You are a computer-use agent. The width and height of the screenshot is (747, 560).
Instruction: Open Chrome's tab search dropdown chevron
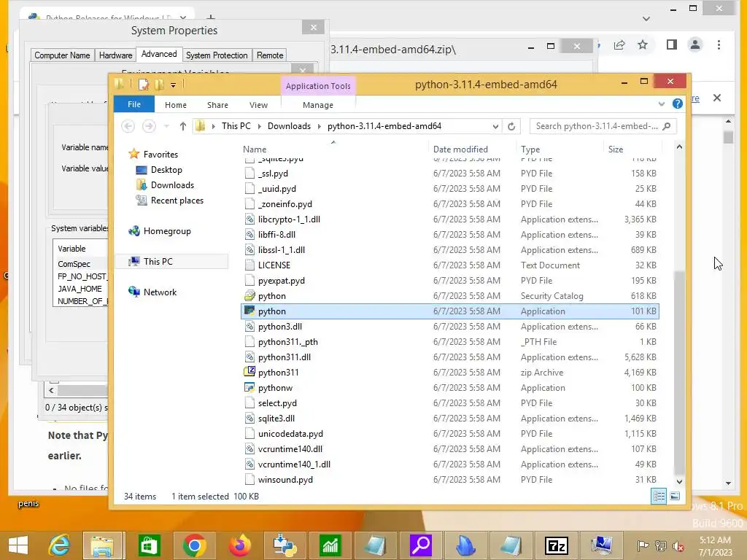pyautogui.click(x=646, y=18)
